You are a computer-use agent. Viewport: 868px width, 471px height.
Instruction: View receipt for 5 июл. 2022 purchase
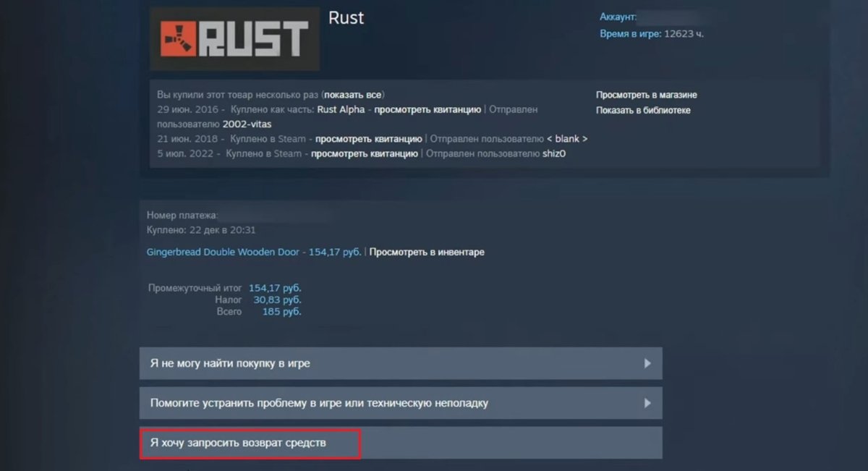click(x=364, y=153)
